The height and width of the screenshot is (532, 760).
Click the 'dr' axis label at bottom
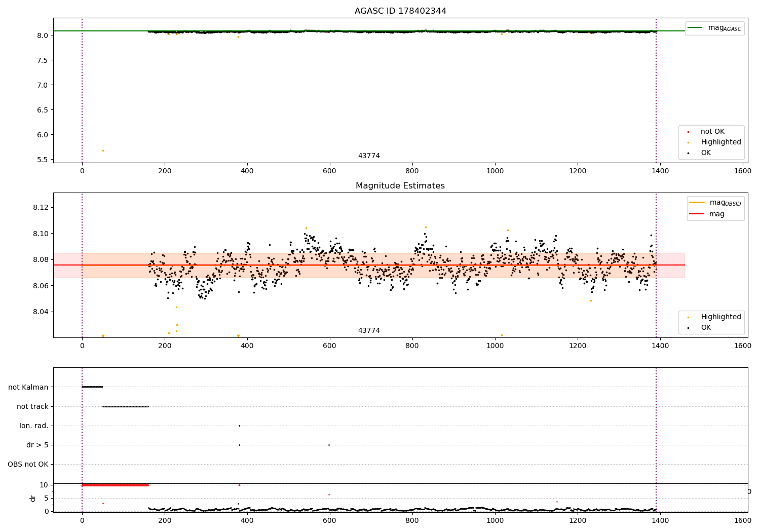[x=33, y=498]
